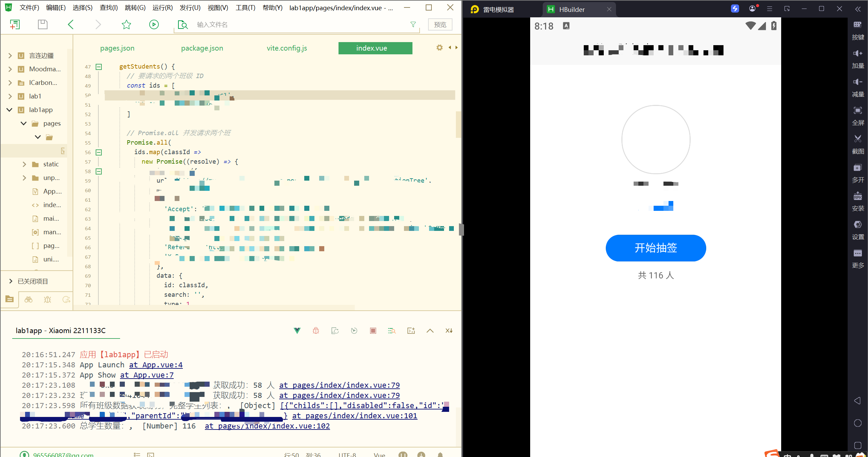Click the screenshot scissors icon in emulator sidebar
The image size is (868, 457).
tap(857, 139)
